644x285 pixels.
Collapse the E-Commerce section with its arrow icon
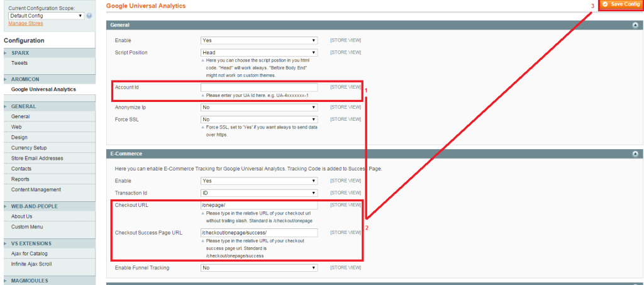tap(635, 154)
